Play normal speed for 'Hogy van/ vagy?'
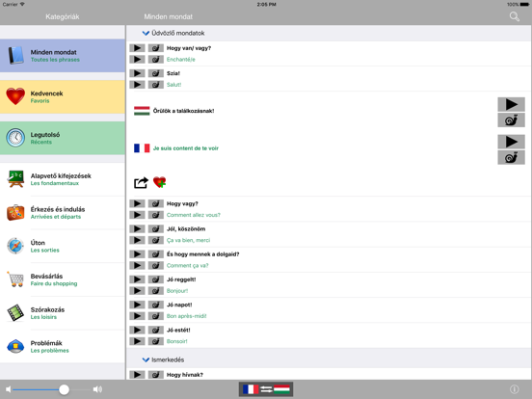This screenshot has height=399, width=532. [x=137, y=48]
